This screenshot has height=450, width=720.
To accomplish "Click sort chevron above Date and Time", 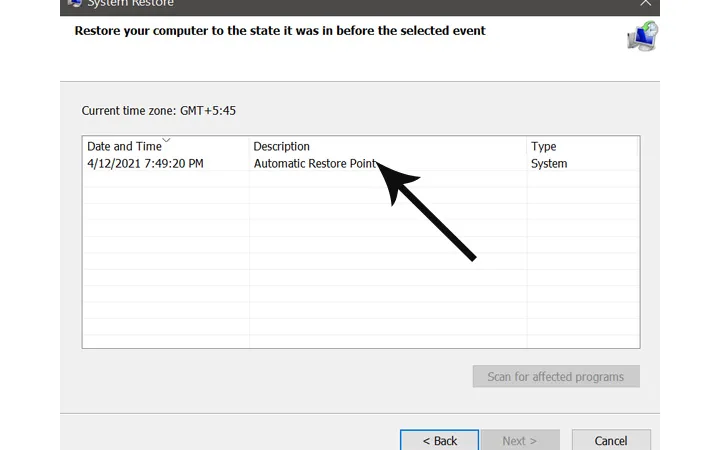I will click(166, 140).
